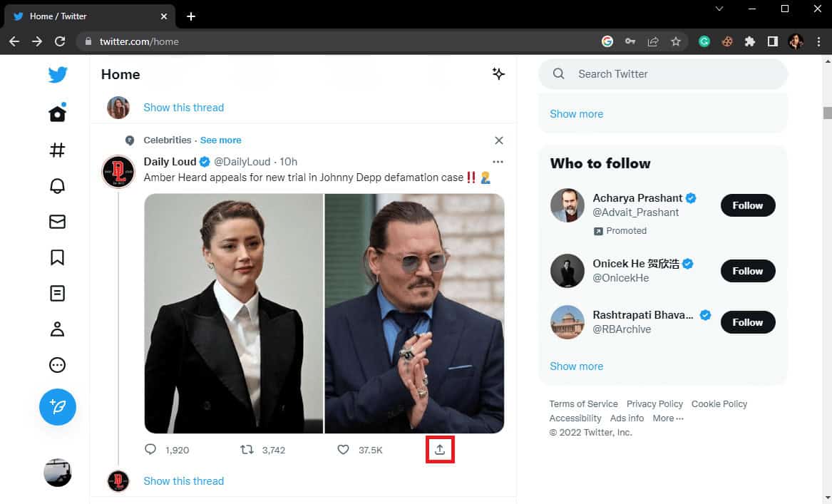Viewport: 832px width, 504px height.
Task: Open Lists icon in sidebar
Action: (x=57, y=294)
